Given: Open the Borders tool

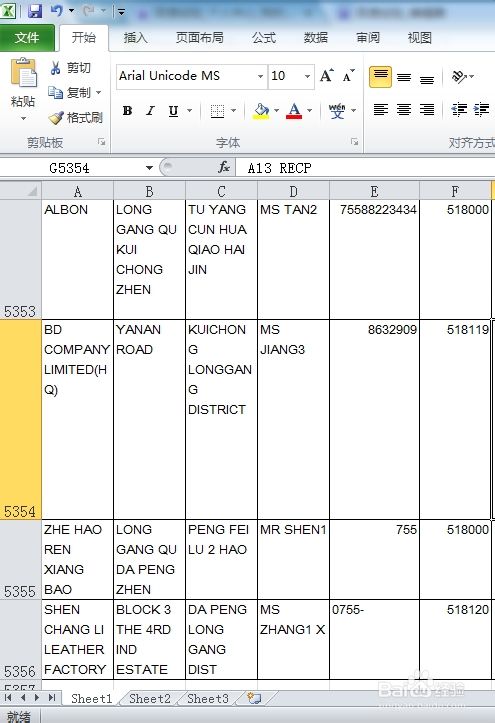Looking at the screenshot, I should (x=217, y=111).
